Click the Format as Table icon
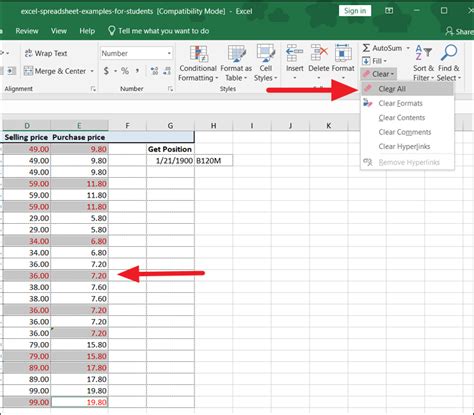 pyautogui.click(x=236, y=54)
